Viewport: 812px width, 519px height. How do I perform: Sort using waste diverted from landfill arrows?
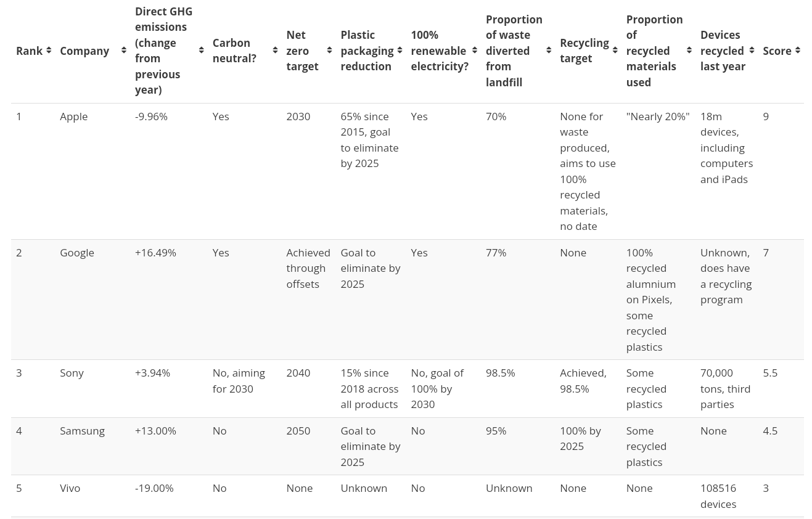[549, 51]
